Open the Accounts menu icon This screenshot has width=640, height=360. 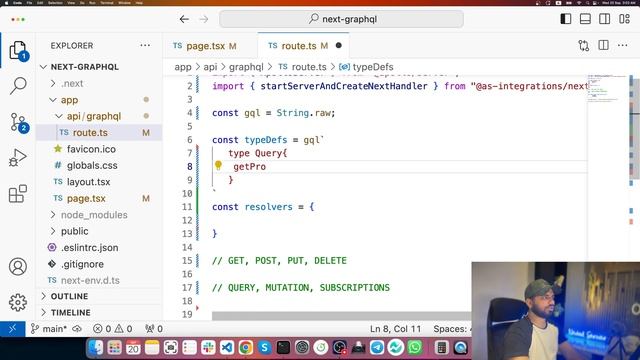tap(18, 267)
